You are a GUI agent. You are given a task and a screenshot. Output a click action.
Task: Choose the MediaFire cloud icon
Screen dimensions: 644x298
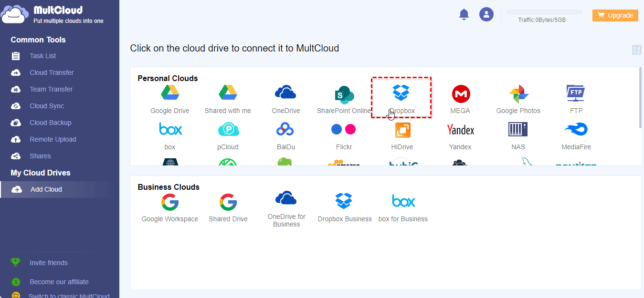tap(576, 130)
